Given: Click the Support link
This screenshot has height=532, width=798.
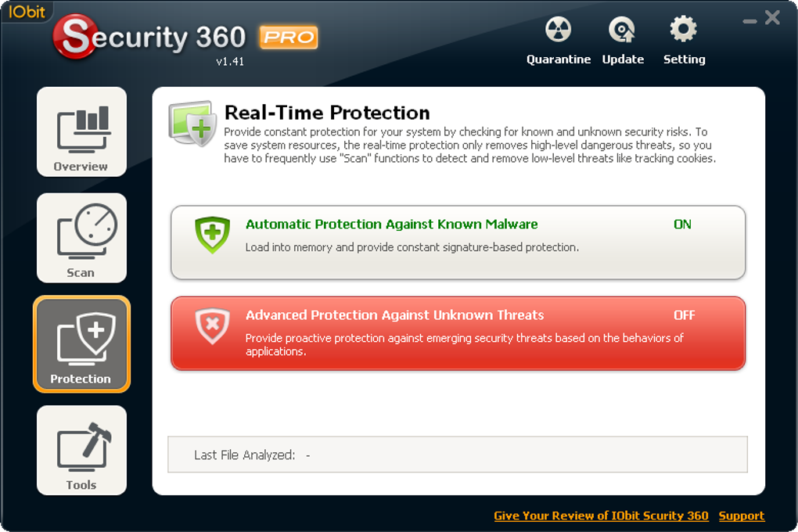Looking at the screenshot, I should tap(741, 516).
